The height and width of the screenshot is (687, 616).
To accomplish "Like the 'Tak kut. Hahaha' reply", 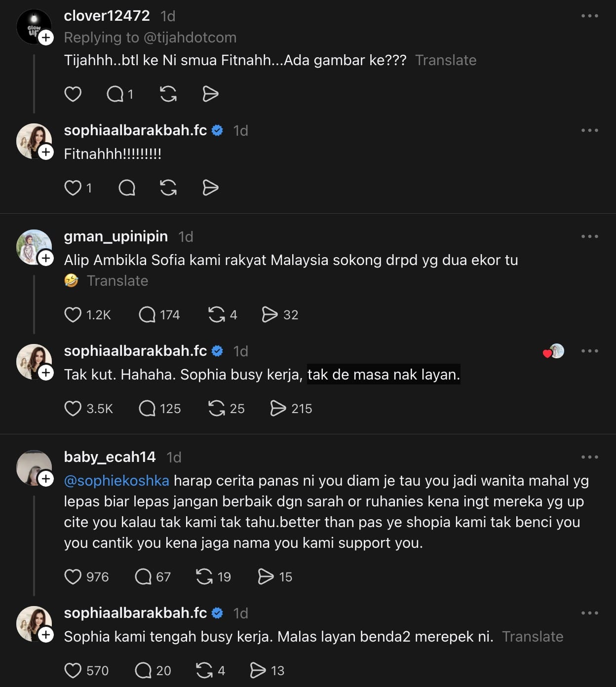I will pyautogui.click(x=73, y=408).
